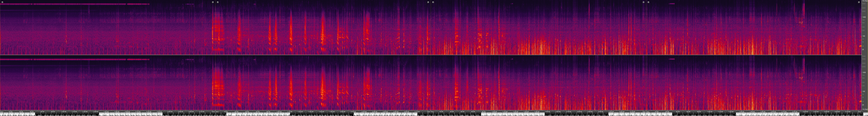
Task: Click the top-right corner icon of the fourth spectrogram panel
Action: coord(859,2)
